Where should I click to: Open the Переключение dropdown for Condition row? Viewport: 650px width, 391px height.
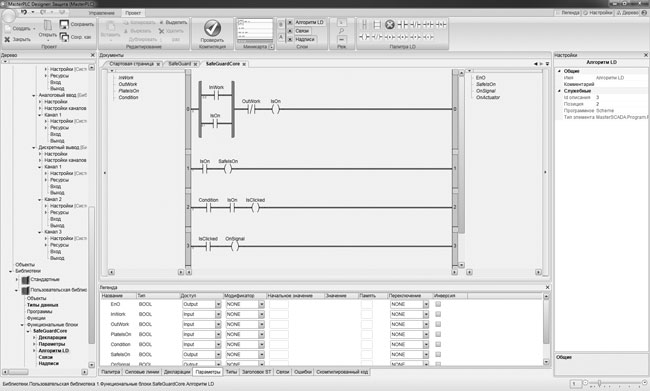(426, 344)
